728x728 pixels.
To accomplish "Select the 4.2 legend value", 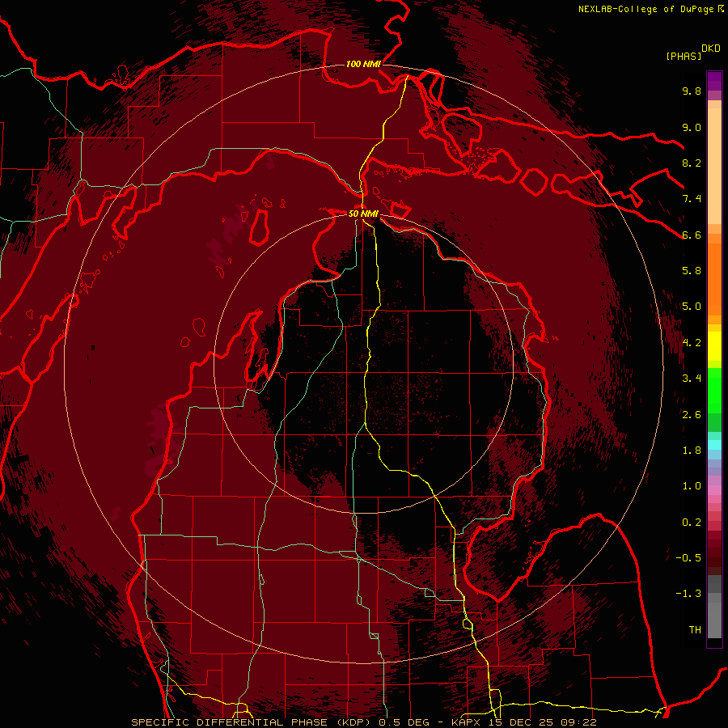I will (x=692, y=343).
